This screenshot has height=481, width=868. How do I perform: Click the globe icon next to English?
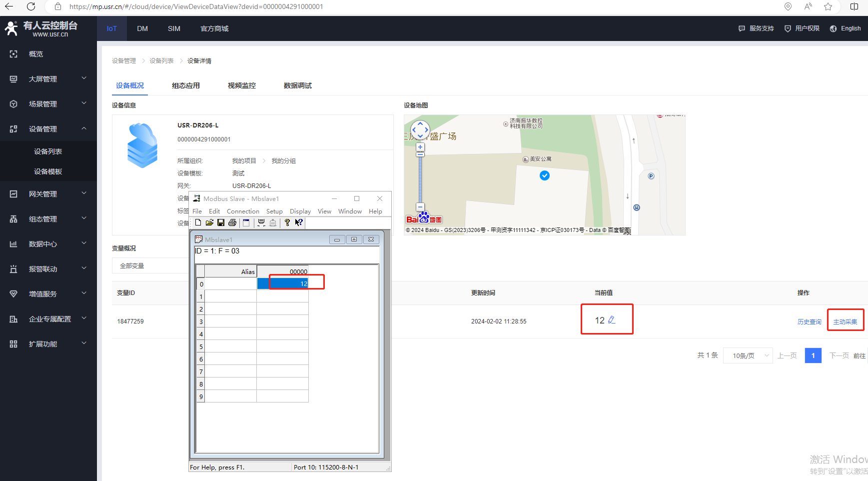point(834,28)
